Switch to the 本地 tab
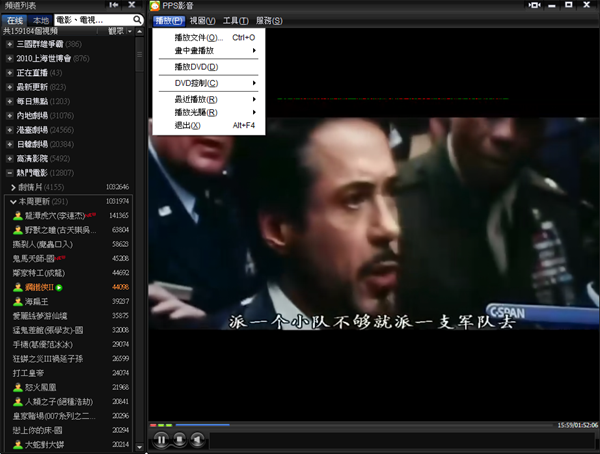This screenshot has width=600, height=454. point(41,19)
